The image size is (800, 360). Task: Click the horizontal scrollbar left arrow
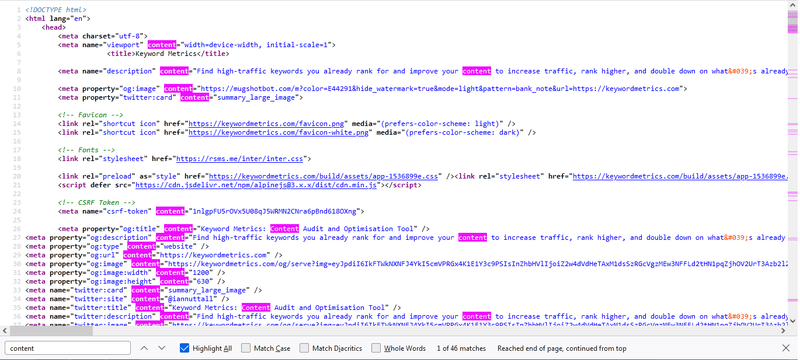5,331
